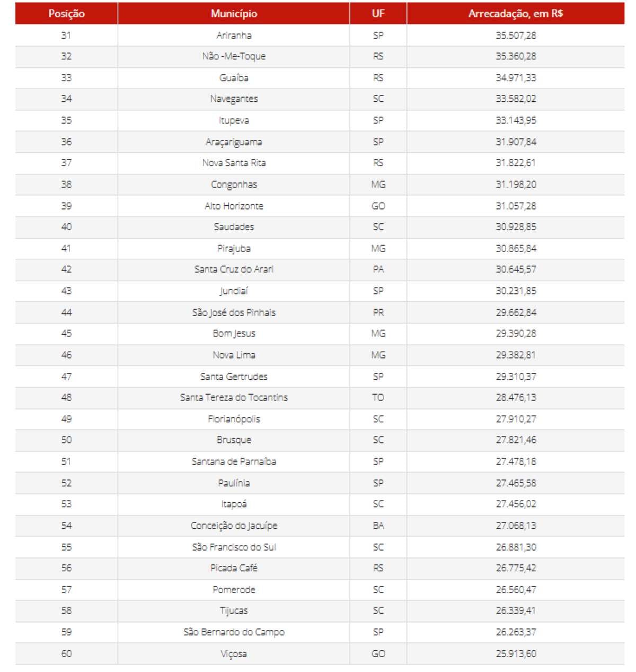Click the UF column header

[x=378, y=14]
